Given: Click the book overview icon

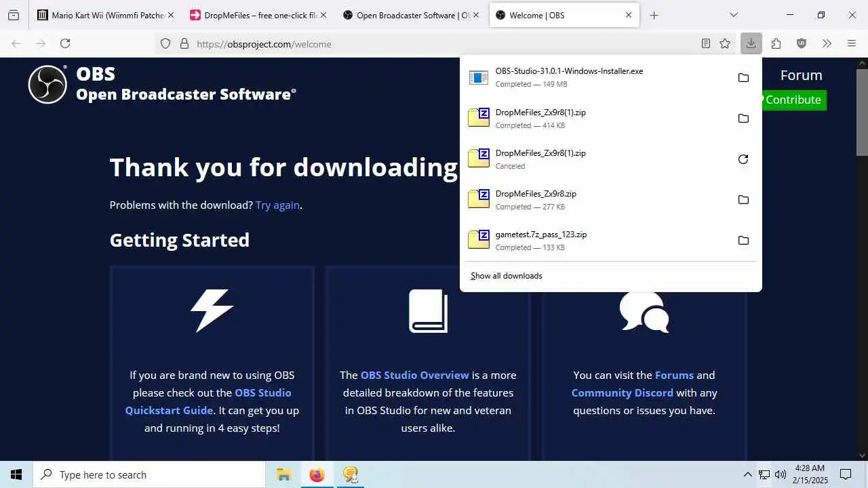Looking at the screenshot, I should (x=428, y=311).
